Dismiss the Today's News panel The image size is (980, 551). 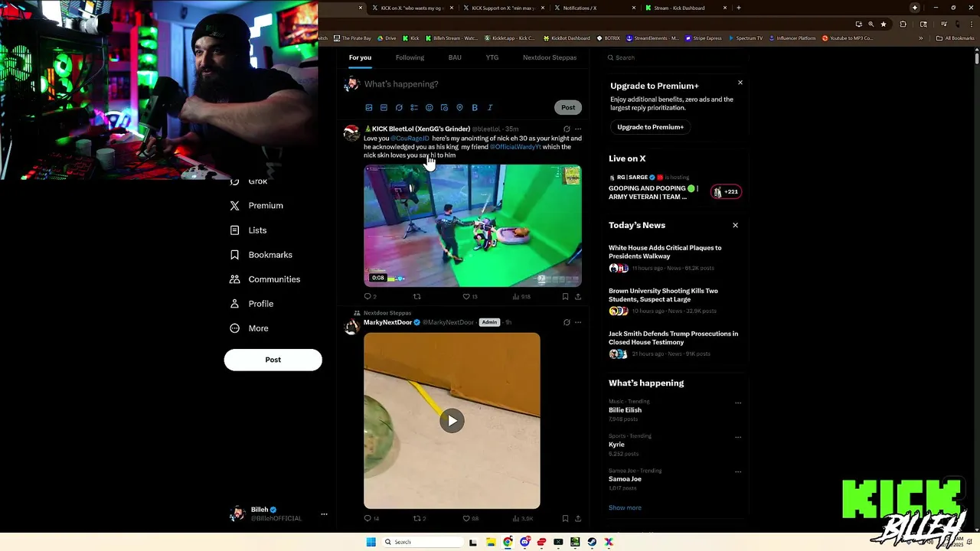tap(736, 225)
